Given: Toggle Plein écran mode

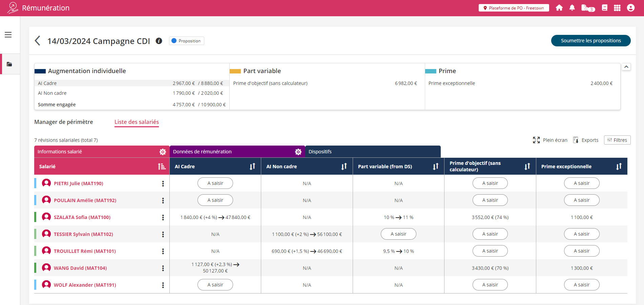Looking at the screenshot, I should pyautogui.click(x=550, y=140).
